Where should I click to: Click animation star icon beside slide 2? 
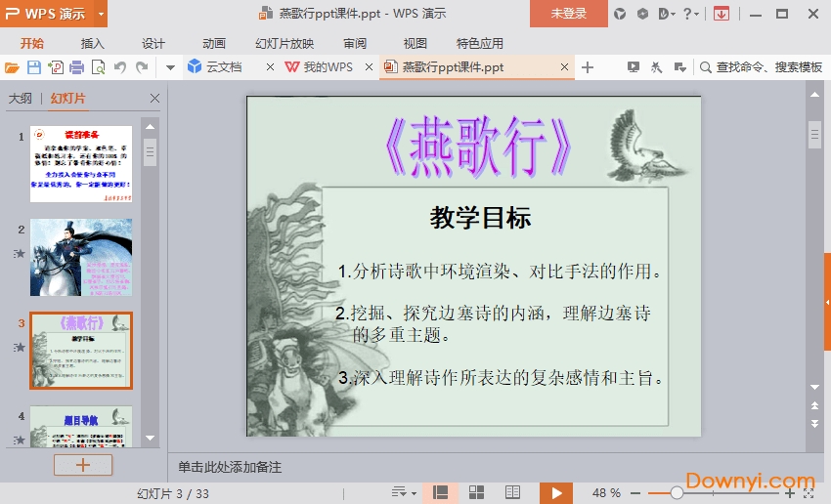(x=20, y=254)
